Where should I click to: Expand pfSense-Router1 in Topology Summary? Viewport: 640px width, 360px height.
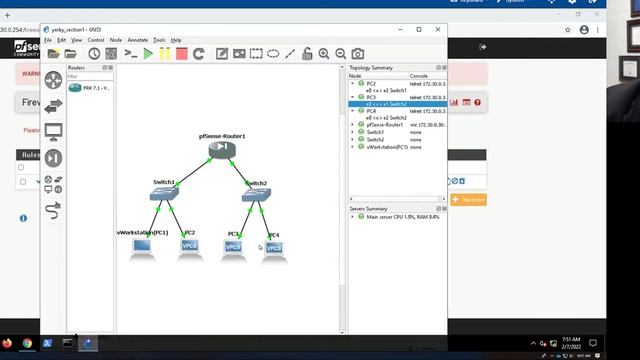point(353,124)
